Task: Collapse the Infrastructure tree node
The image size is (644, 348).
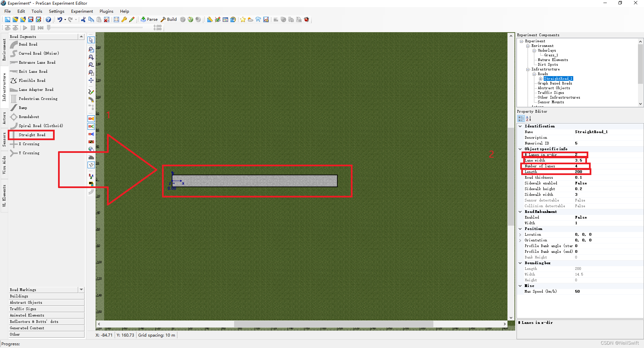Action: click(528, 69)
